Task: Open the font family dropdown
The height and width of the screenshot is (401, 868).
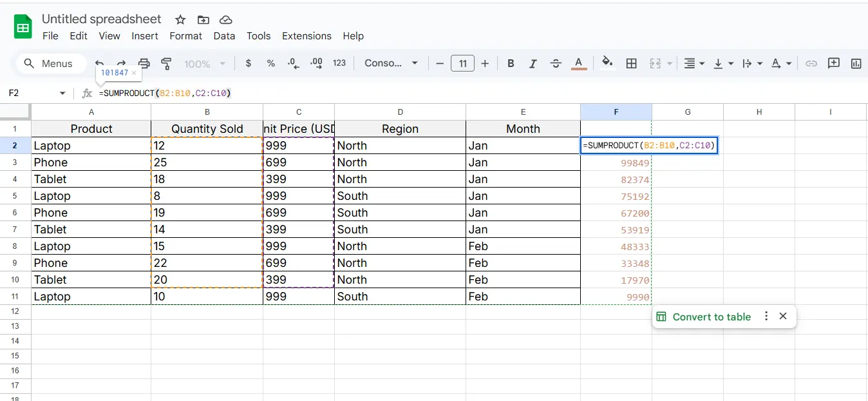Action: [x=391, y=63]
